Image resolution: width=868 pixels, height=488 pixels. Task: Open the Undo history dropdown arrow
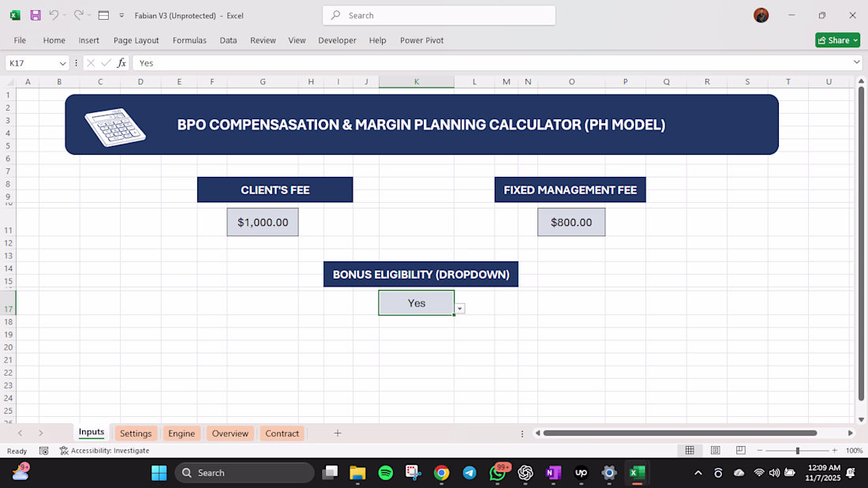click(64, 16)
